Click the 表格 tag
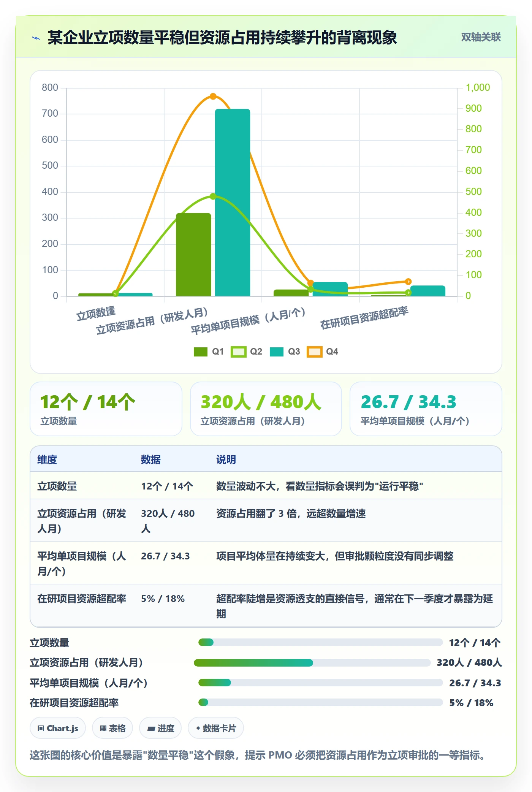Viewport: 532px width, 792px height. pyautogui.click(x=112, y=728)
